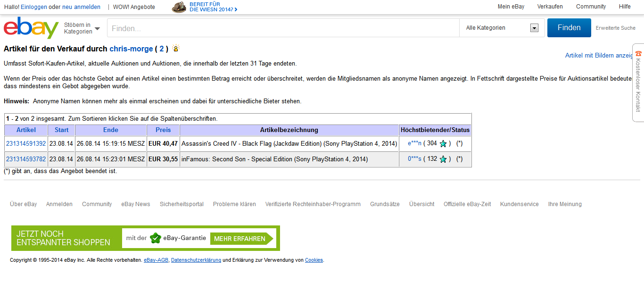
Task: Open the eBay-AGB link
Action: [156, 260]
